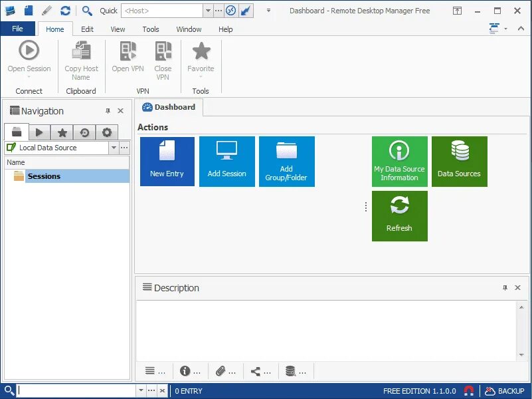Screen dimensions: 532x399
Task: Open the Help ribbon tab
Action: click(225, 29)
